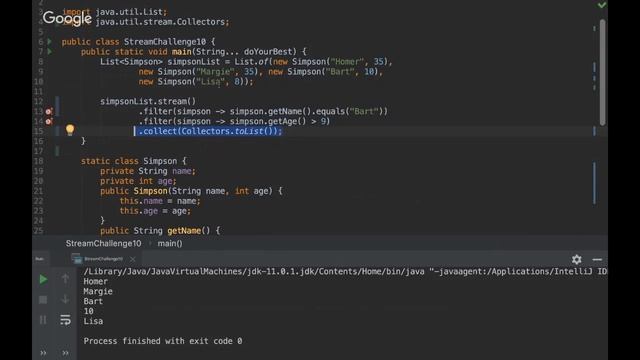Click the Run tool window label
Viewport: 640px width, 360px height.
click(40, 259)
